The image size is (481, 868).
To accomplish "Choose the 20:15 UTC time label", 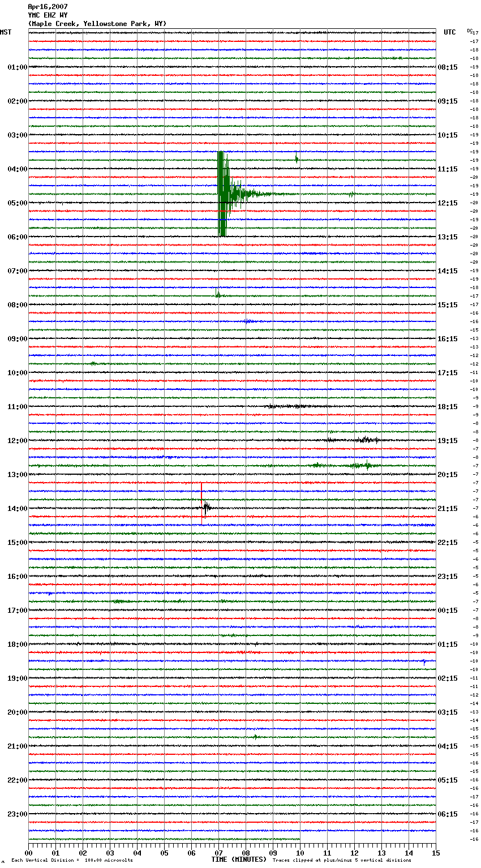I will pos(448,475).
